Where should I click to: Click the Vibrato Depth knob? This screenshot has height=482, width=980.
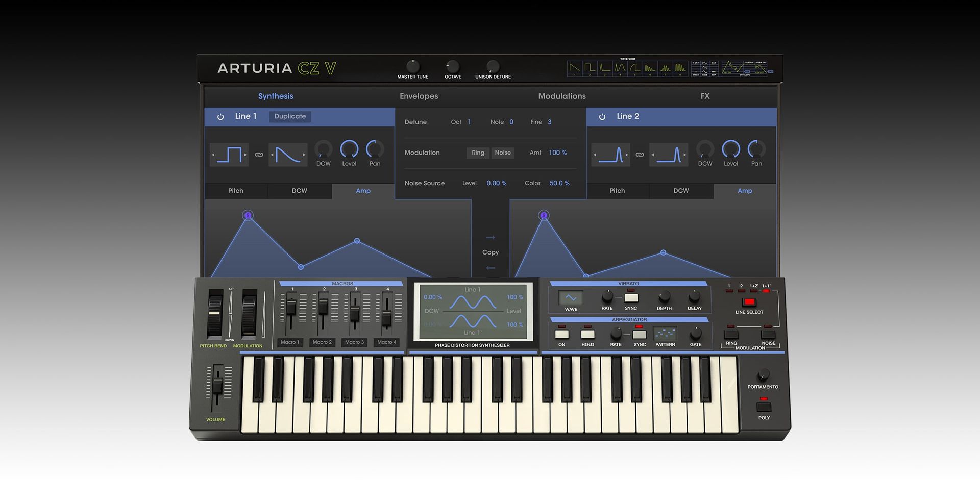664,296
